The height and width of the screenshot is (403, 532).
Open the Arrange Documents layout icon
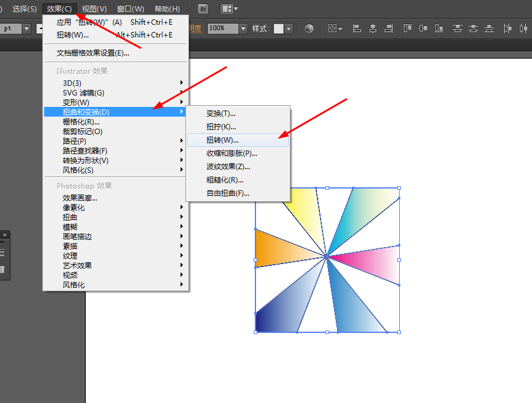coord(229,9)
